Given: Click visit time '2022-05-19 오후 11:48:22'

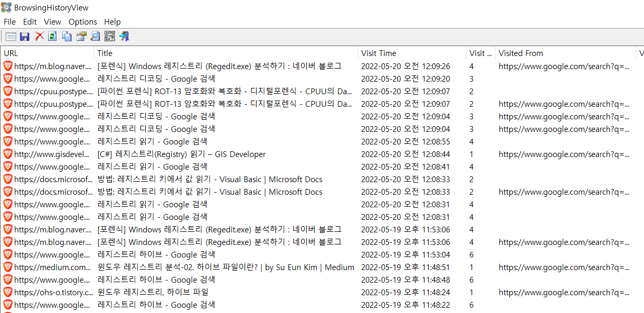Looking at the screenshot, I should 406,305.
